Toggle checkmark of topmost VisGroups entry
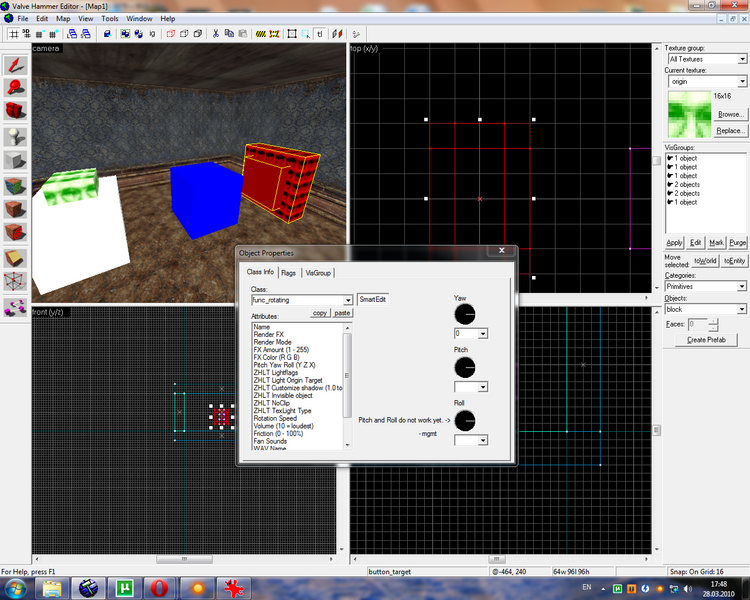This screenshot has width=750, height=600. pos(670,158)
